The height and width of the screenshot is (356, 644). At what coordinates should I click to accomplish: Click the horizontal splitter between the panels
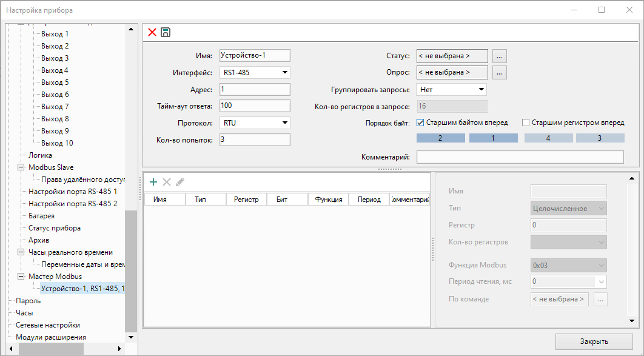click(390, 169)
